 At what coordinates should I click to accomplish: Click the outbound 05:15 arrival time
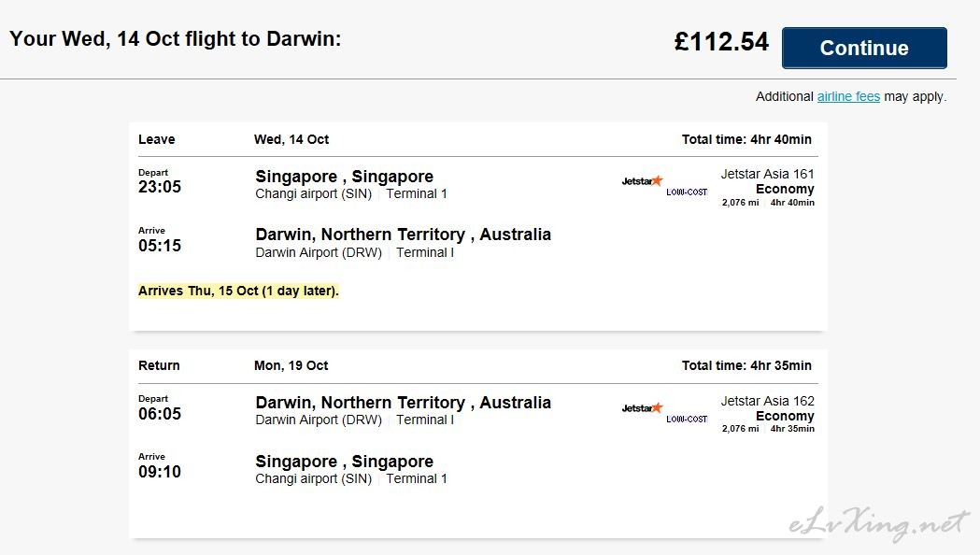(160, 246)
